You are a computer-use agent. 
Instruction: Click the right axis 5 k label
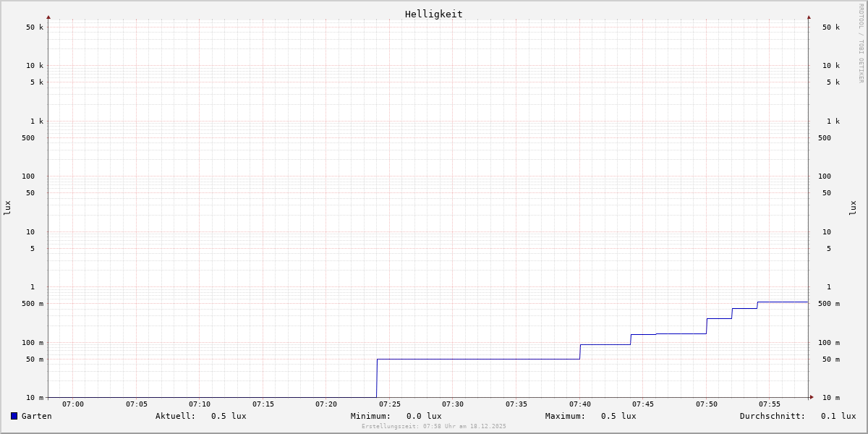pos(833,82)
